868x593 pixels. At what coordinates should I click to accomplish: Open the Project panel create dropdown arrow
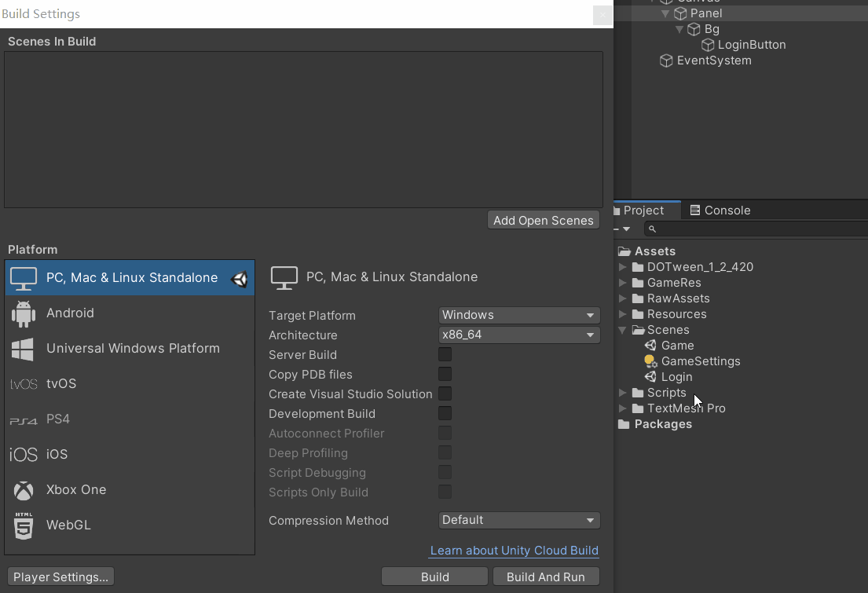[626, 229]
